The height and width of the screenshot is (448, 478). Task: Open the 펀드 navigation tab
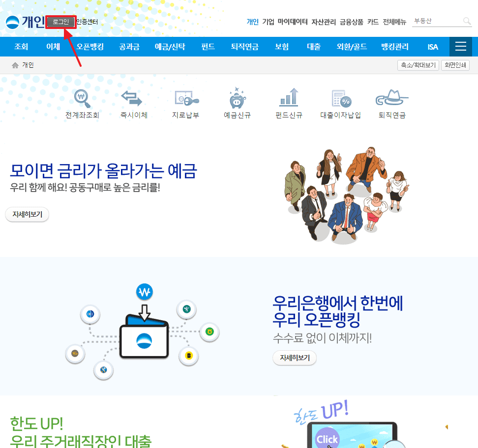(208, 47)
